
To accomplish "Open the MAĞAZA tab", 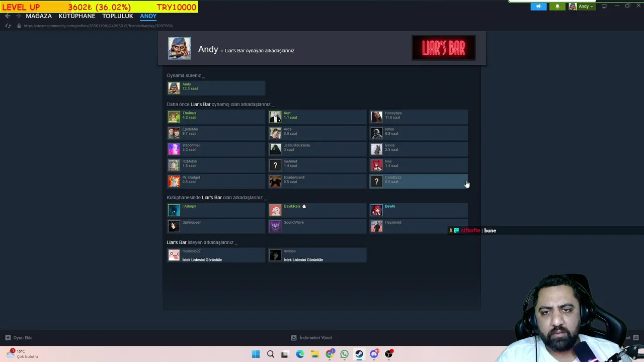I will (x=39, y=16).
